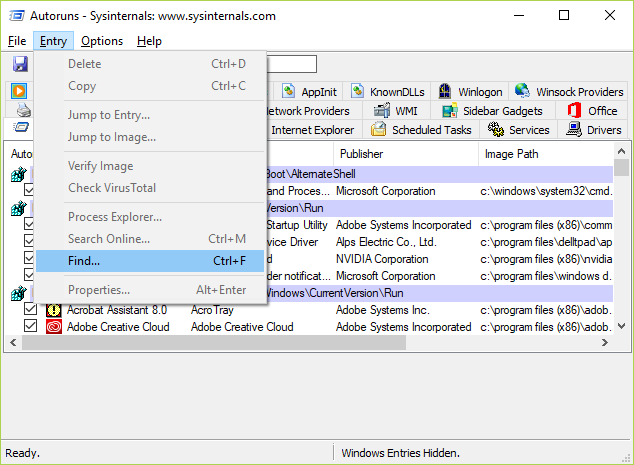Click the Drivers computer icon
The width and height of the screenshot is (634, 465).
[574, 129]
